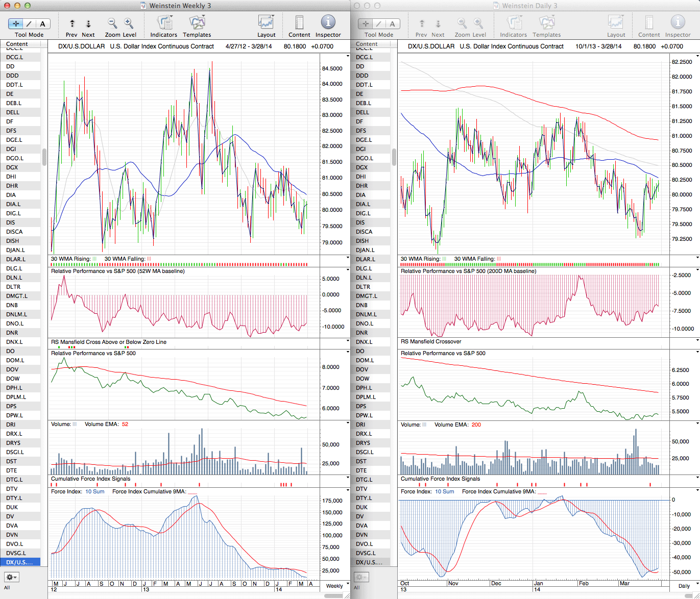Open the Daily periodicity dropdown

click(x=687, y=586)
